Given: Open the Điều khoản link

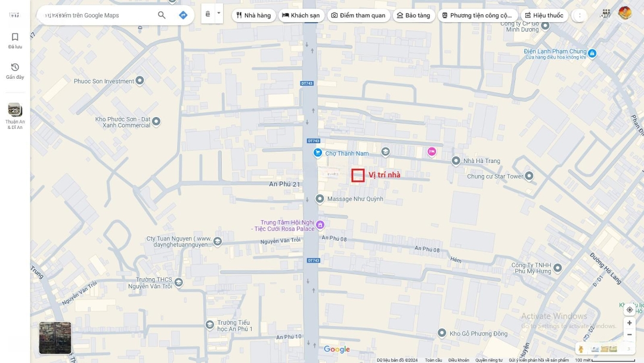Looking at the screenshot, I should pyautogui.click(x=459, y=360).
